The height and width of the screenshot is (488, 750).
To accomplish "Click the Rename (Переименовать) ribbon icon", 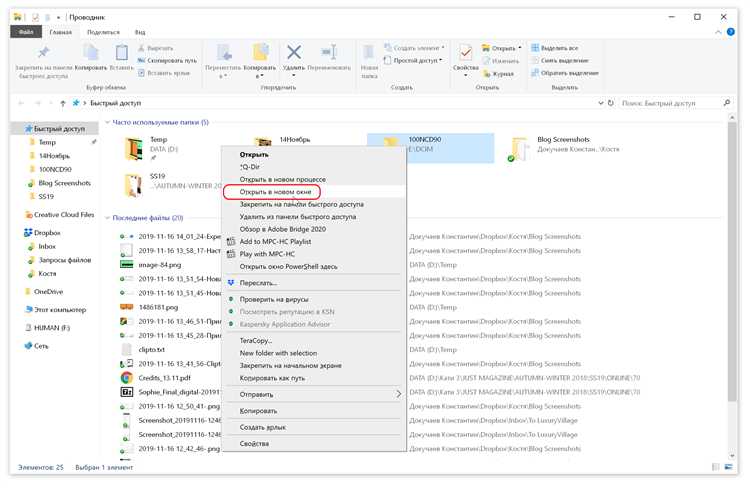I will pyautogui.click(x=328, y=54).
